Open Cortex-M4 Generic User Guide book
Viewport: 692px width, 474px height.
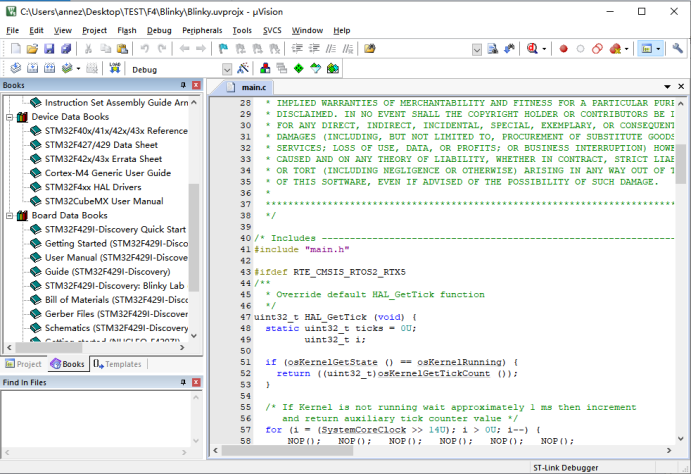point(107,173)
